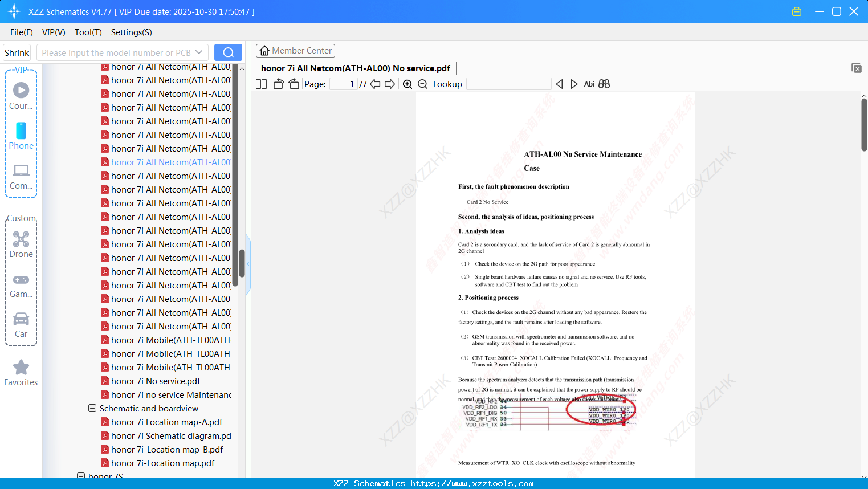Open the VIP(V) menu
Image resolution: width=868 pixels, height=489 pixels.
click(x=54, y=32)
